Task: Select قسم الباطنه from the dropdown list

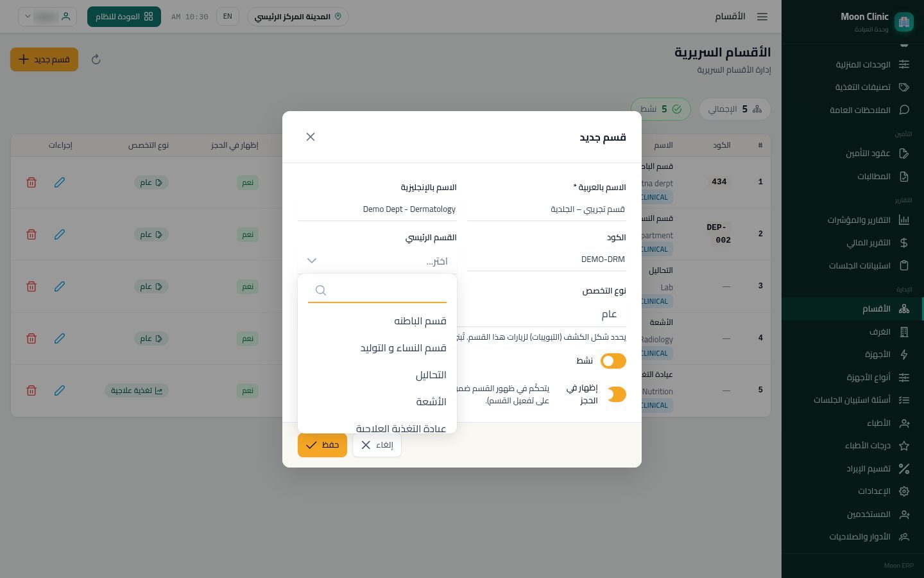Action: tap(377, 321)
